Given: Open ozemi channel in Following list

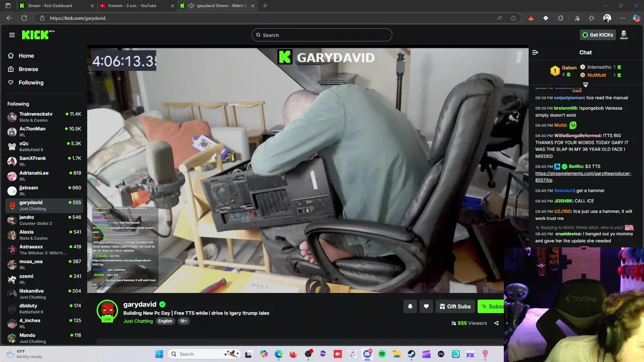Looking at the screenshot, I should pyautogui.click(x=44, y=279).
